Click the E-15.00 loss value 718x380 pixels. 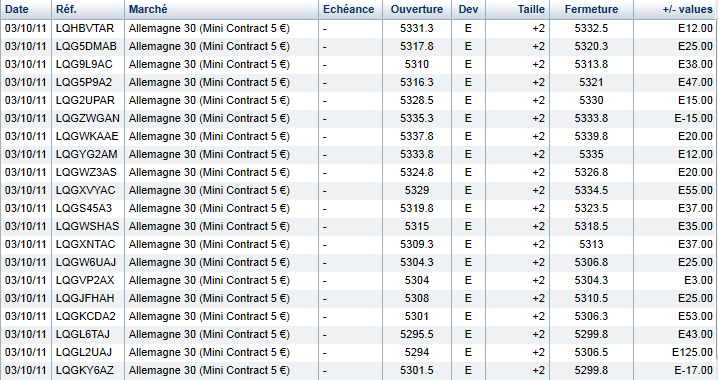693,118
